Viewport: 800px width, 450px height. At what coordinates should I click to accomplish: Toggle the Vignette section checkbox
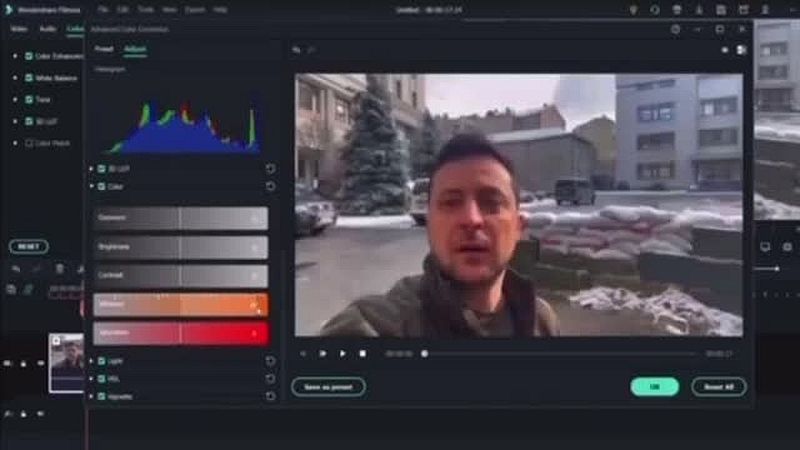pos(102,396)
